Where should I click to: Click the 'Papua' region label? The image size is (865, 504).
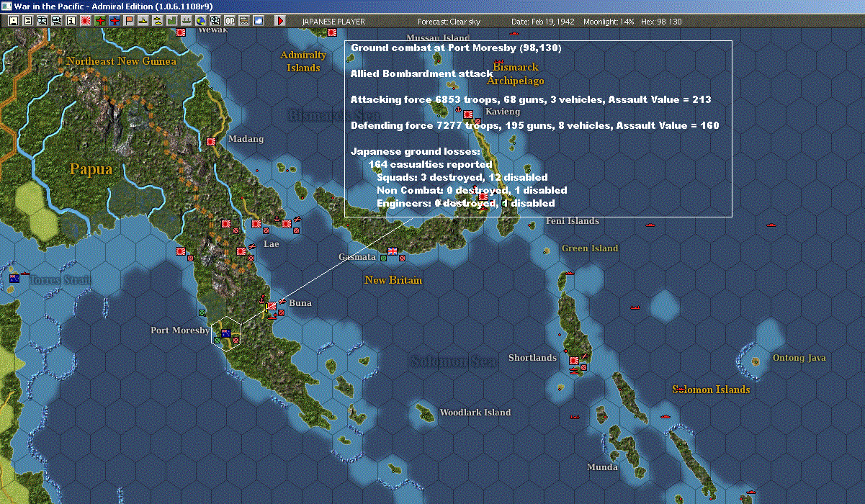click(91, 169)
